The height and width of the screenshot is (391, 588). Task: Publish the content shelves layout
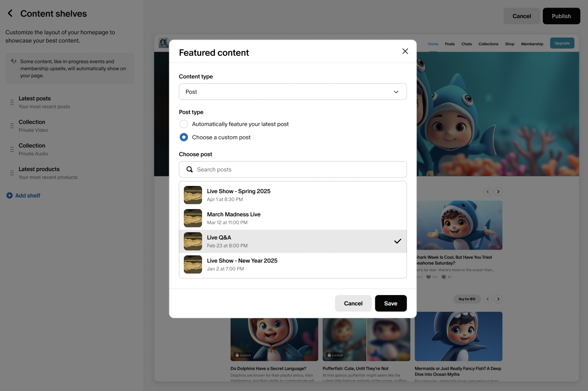[x=561, y=16]
